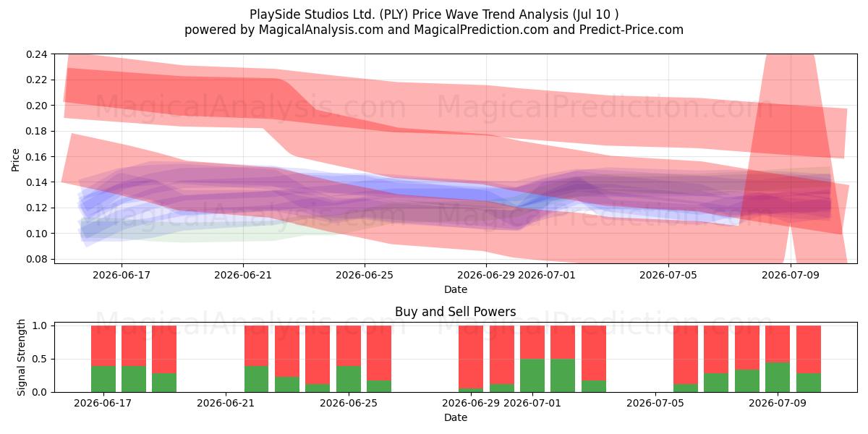Select the red sell segment of the 2026-06-25 bar

point(349,346)
